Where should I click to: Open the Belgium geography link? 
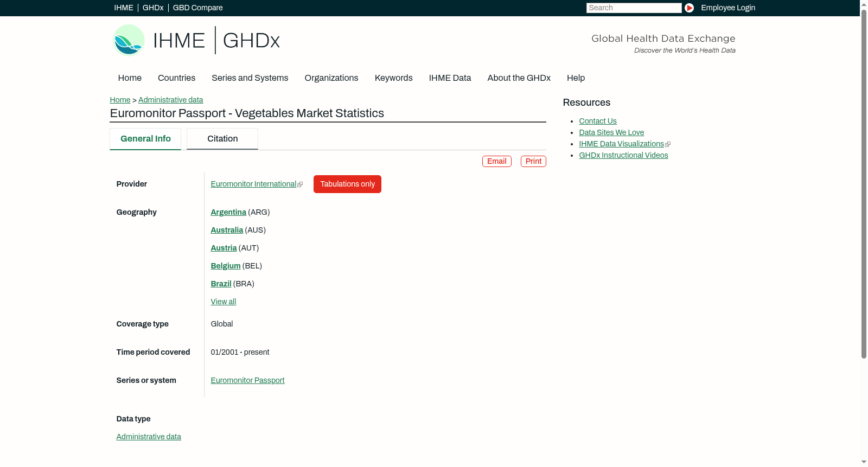click(x=226, y=266)
